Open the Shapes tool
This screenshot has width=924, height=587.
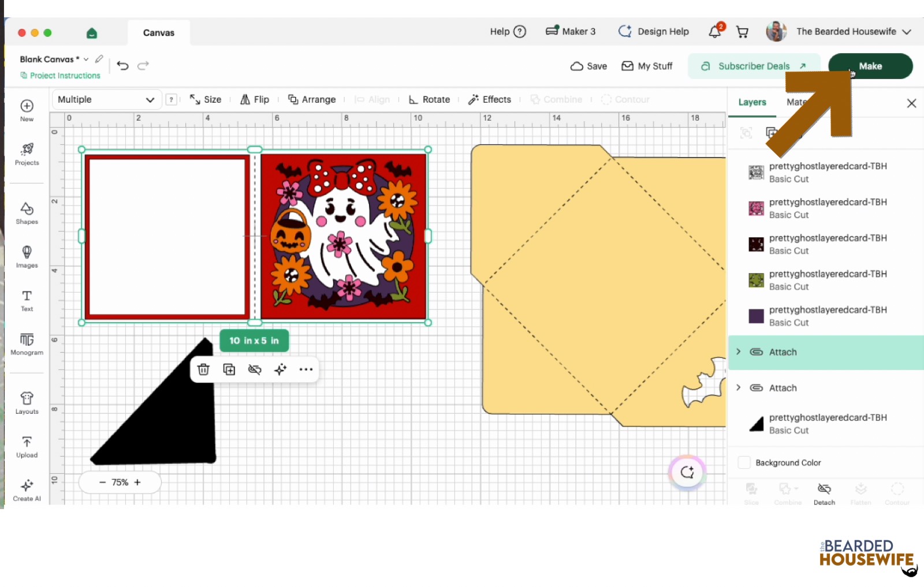(x=27, y=213)
